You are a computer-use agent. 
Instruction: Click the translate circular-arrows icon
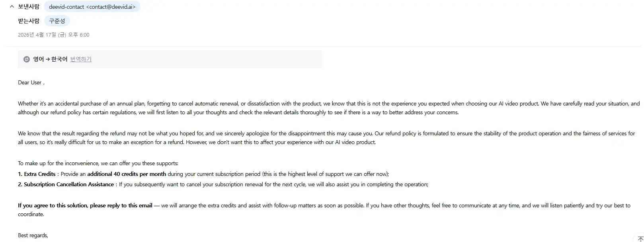pos(27,59)
